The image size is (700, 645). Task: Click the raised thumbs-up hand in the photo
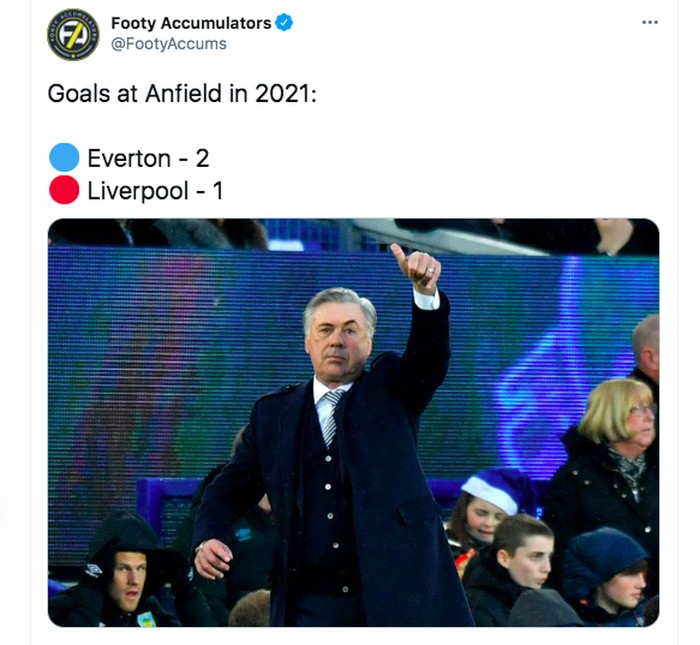416,267
